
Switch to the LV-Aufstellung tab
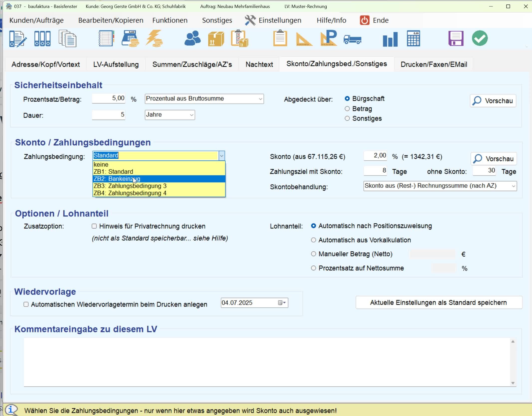pos(116,64)
